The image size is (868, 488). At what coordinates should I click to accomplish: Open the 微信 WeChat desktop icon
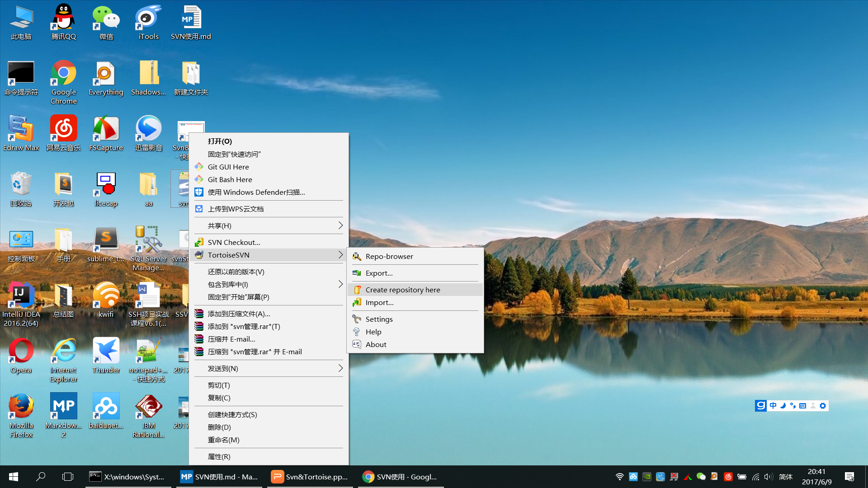tap(106, 23)
